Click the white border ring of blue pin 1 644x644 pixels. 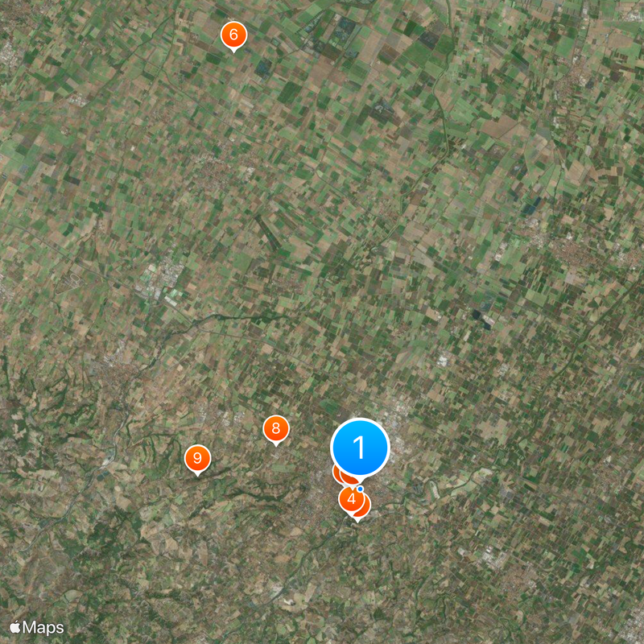tap(360, 419)
